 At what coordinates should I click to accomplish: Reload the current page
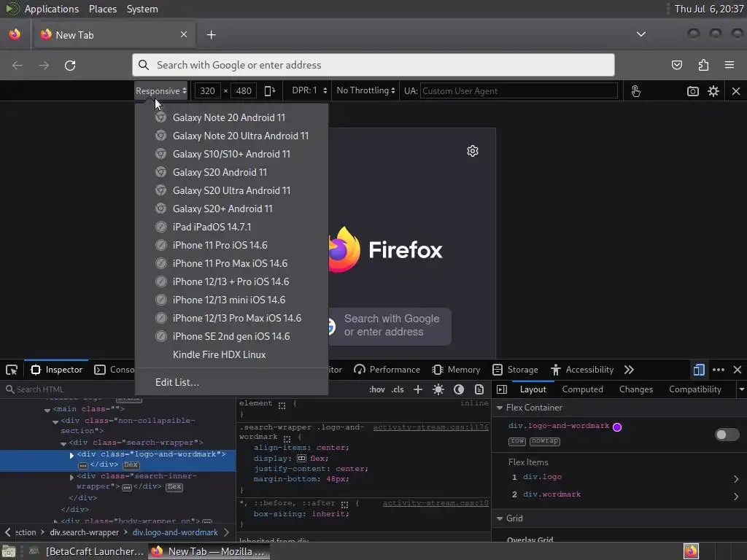pyautogui.click(x=70, y=65)
